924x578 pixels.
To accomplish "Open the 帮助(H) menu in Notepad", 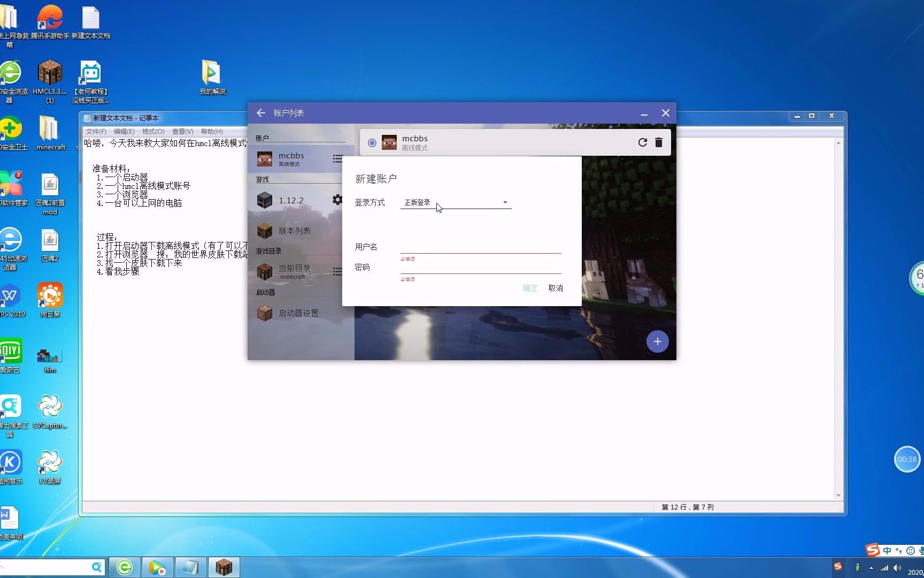I will click(x=212, y=132).
